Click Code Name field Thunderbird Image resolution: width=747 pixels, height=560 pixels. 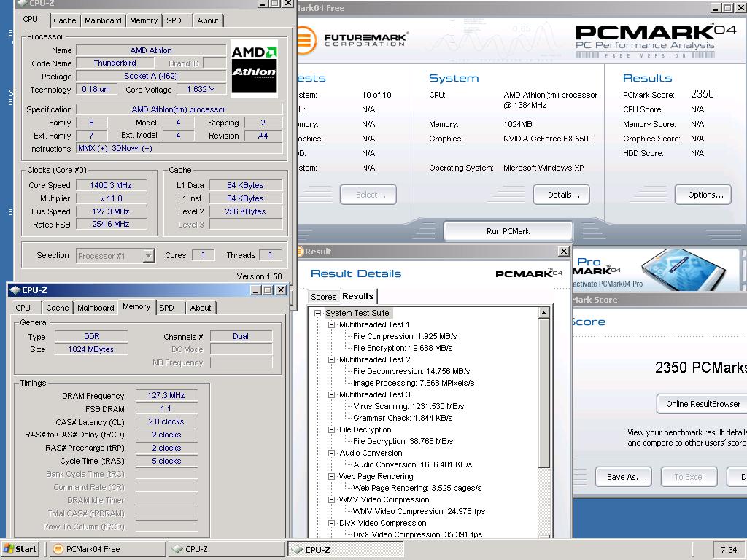coord(115,63)
